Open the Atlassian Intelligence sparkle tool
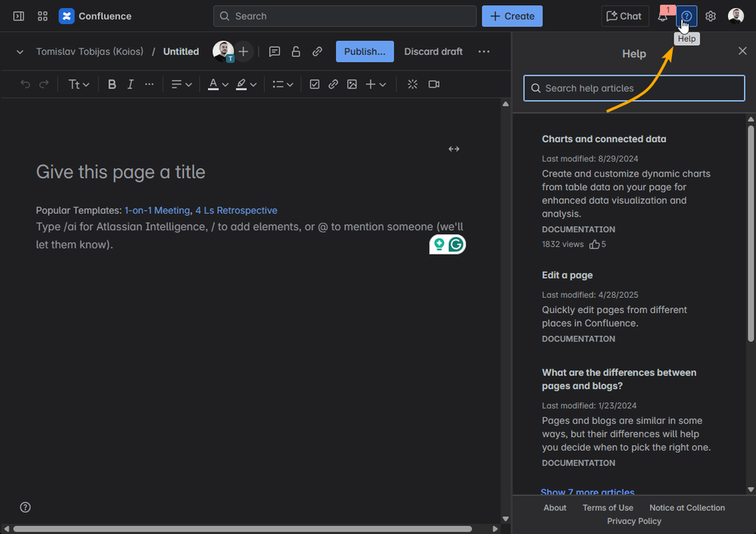 pyautogui.click(x=412, y=84)
